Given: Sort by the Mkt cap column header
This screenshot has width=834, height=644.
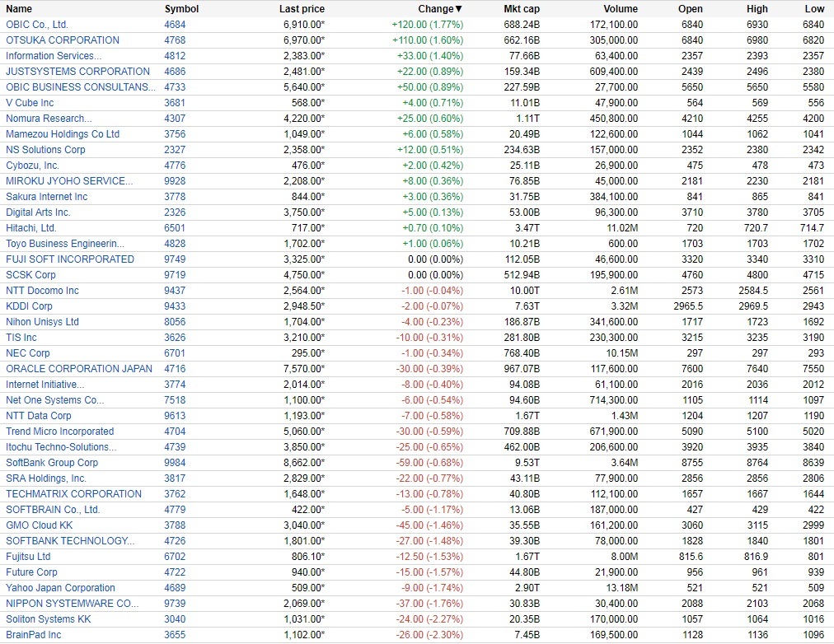Looking at the screenshot, I should click(521, 9).
